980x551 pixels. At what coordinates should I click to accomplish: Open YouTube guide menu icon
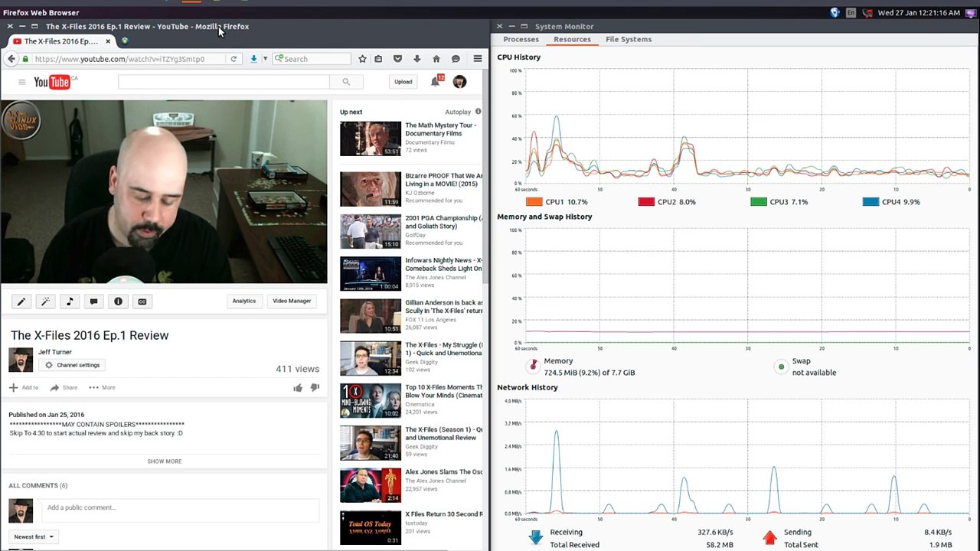coord(22,82)
